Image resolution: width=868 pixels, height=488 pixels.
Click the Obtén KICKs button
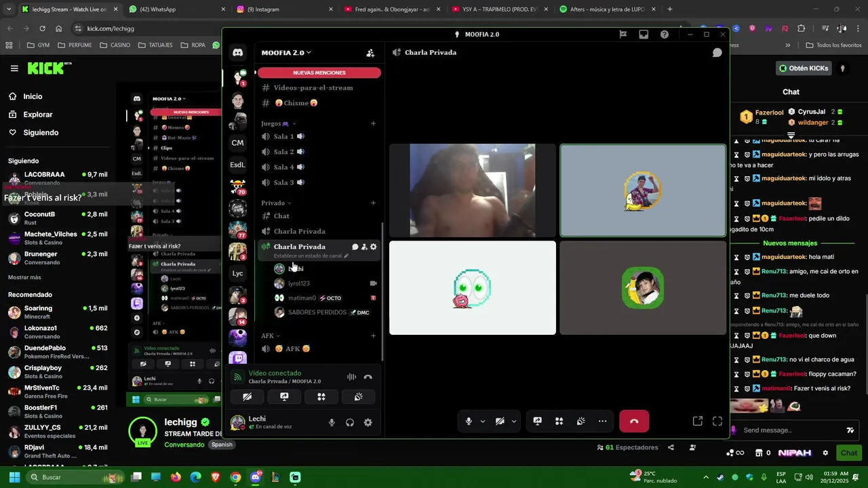click(804, 68)
